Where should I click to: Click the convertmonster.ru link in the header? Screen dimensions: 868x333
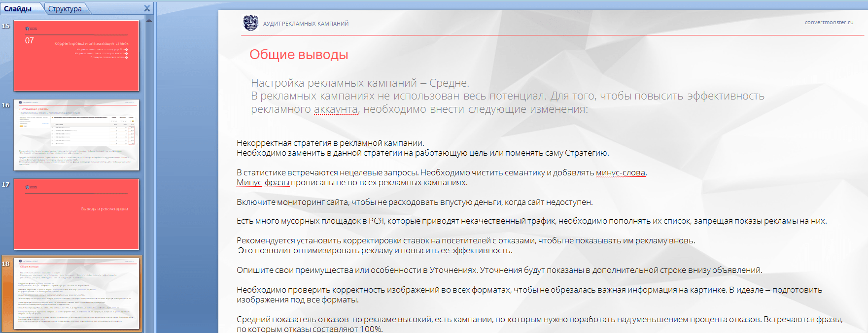click(829, 22)
